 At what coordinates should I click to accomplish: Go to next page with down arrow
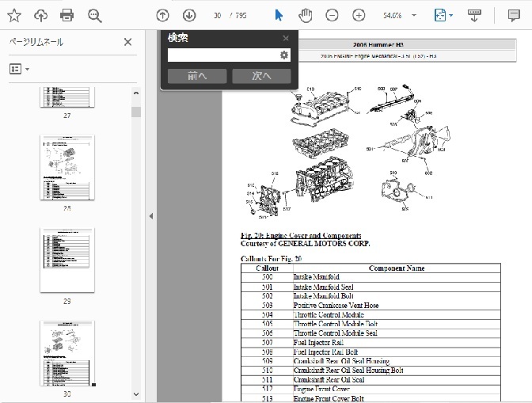(x=189, y=15)
